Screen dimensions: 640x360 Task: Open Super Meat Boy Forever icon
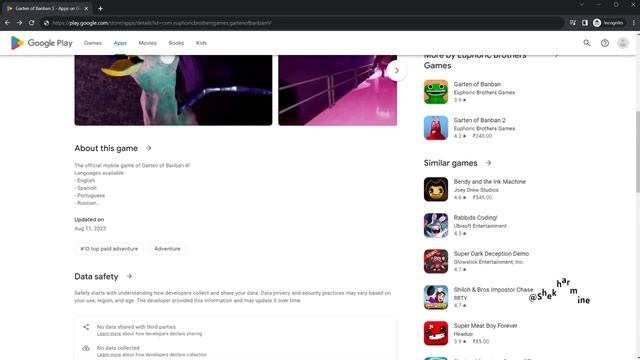(x=436, y=333)
